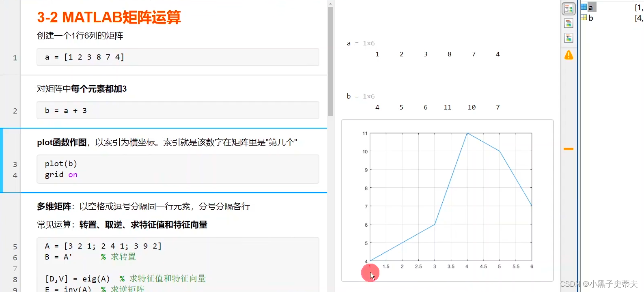Select output inline layout icon

click(x=569, y=23)
